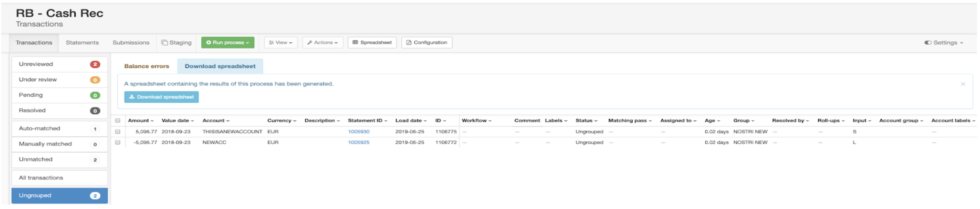980x209 pixels.
Task: Click the Ungrouped count badge
Action: [x=95, y=196]
